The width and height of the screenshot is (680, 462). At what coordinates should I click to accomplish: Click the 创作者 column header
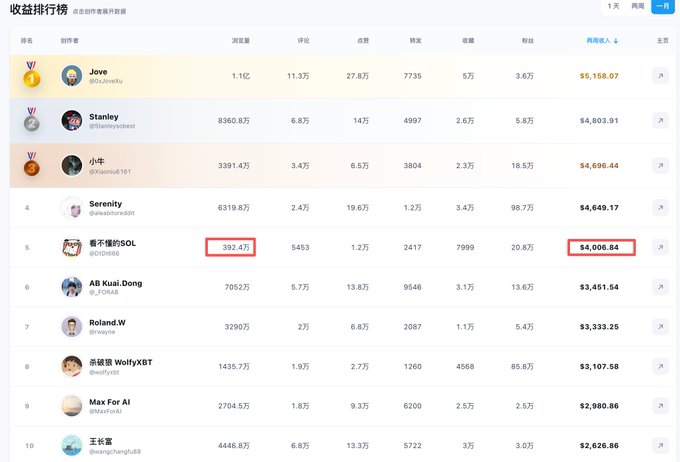69,41
